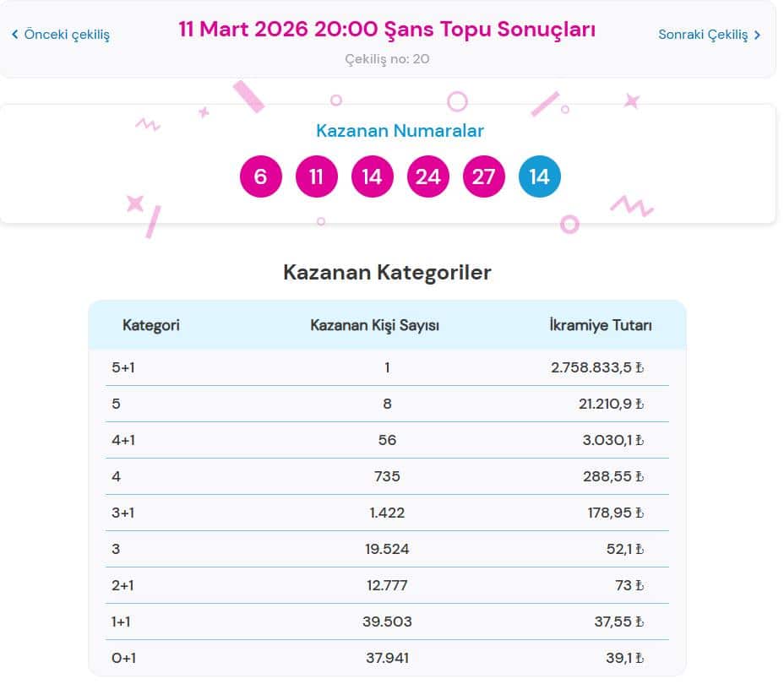Select the winning number ball 6
The height and width of the screenshot is (695, 784).
click(x=260, y=176)
